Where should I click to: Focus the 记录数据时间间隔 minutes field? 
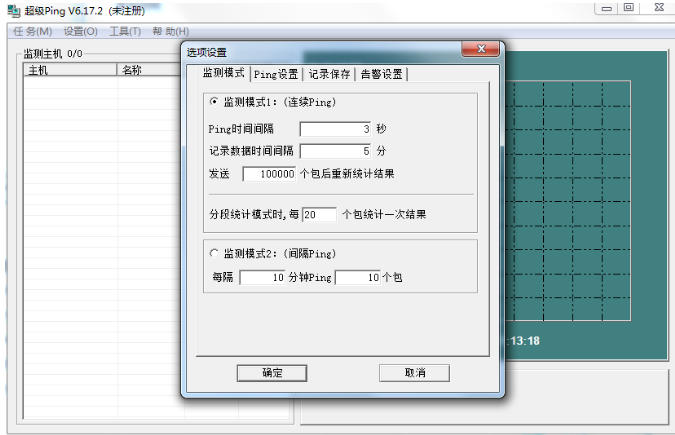click(x=335, y=151)
